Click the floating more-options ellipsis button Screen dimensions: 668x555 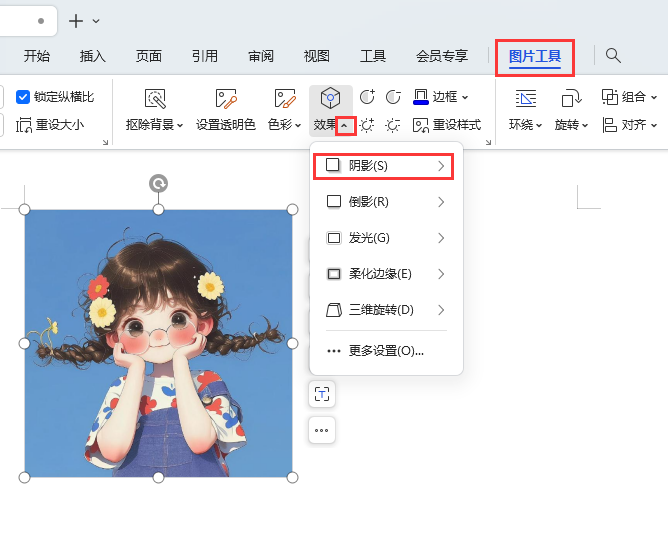click(x=322, y=430)
